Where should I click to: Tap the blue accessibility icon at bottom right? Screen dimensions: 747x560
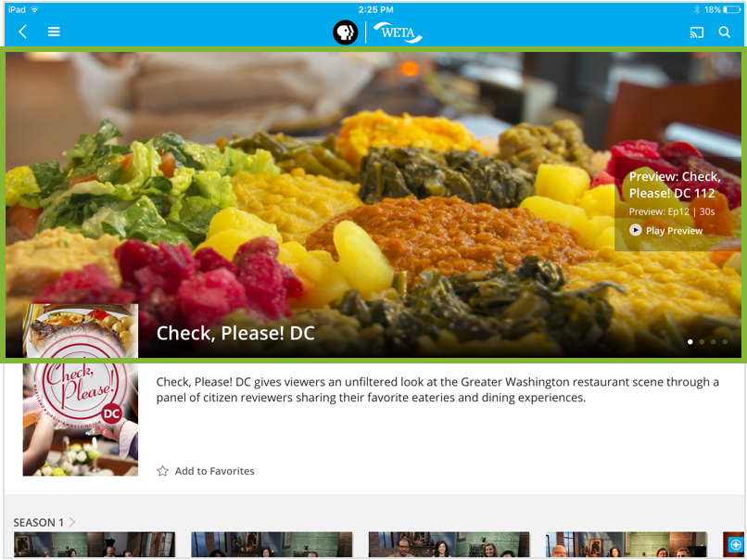tap(735, 544)
